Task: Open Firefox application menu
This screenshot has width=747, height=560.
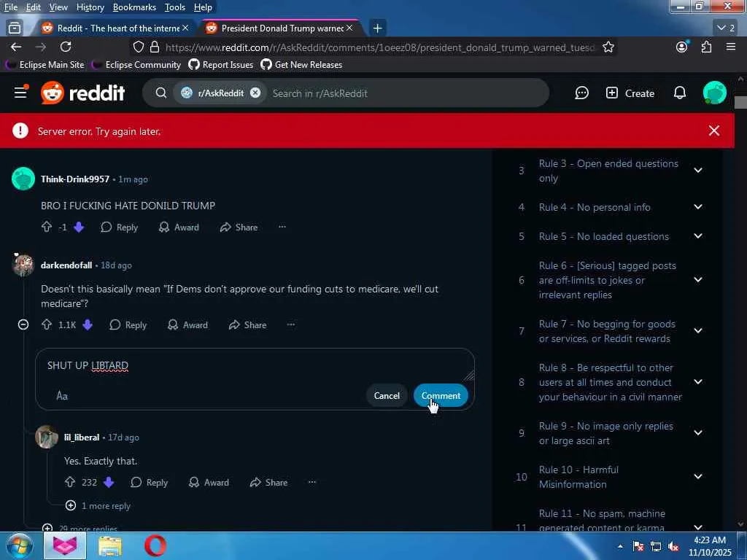Action: [x=731, y=47]
